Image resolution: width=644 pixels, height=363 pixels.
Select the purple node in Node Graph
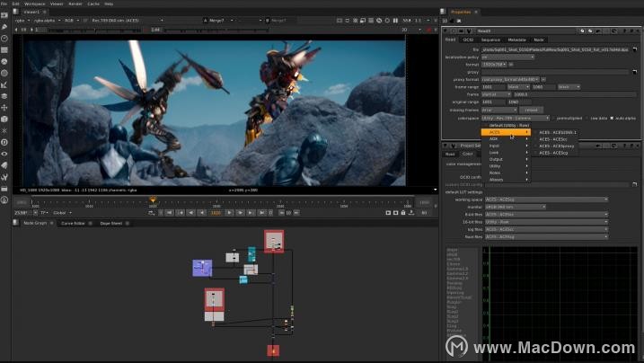202,268
